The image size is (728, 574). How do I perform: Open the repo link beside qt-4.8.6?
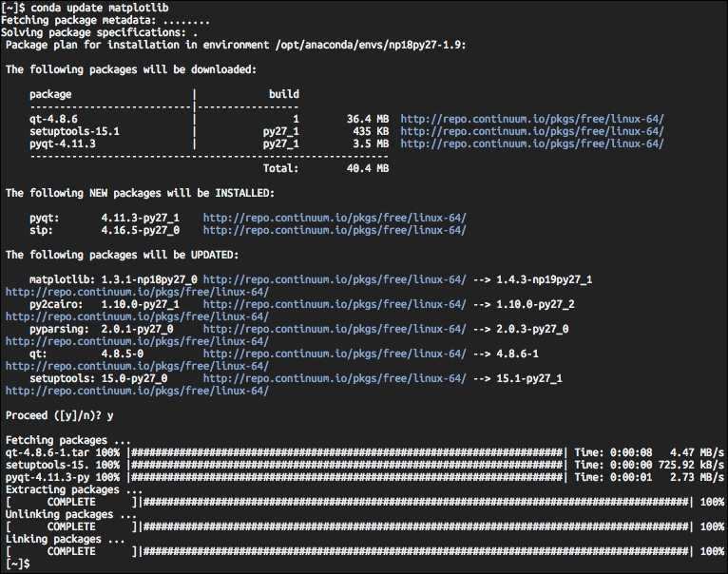532,120
